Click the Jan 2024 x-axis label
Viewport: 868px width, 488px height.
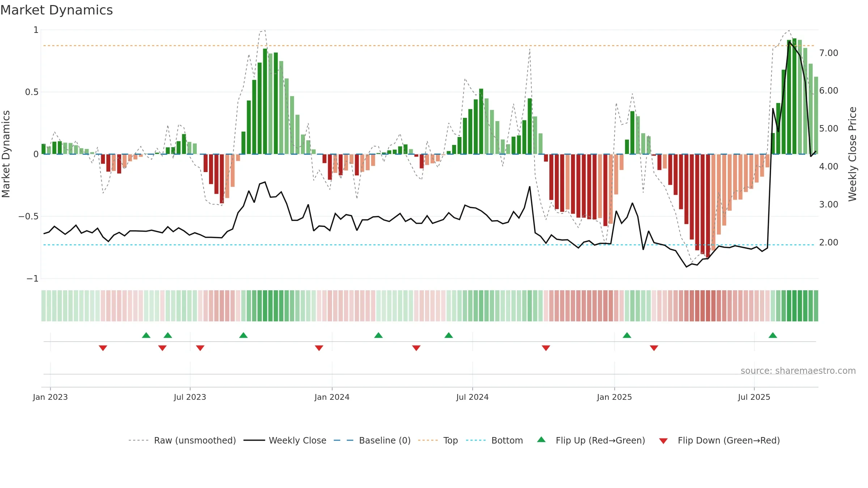(x=332, y=397)
